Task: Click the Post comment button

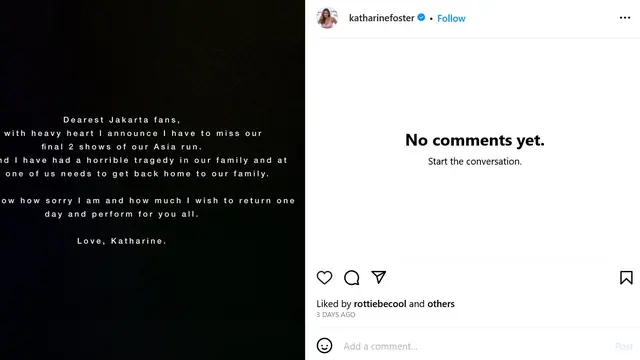Action: (x=624, y=346)
